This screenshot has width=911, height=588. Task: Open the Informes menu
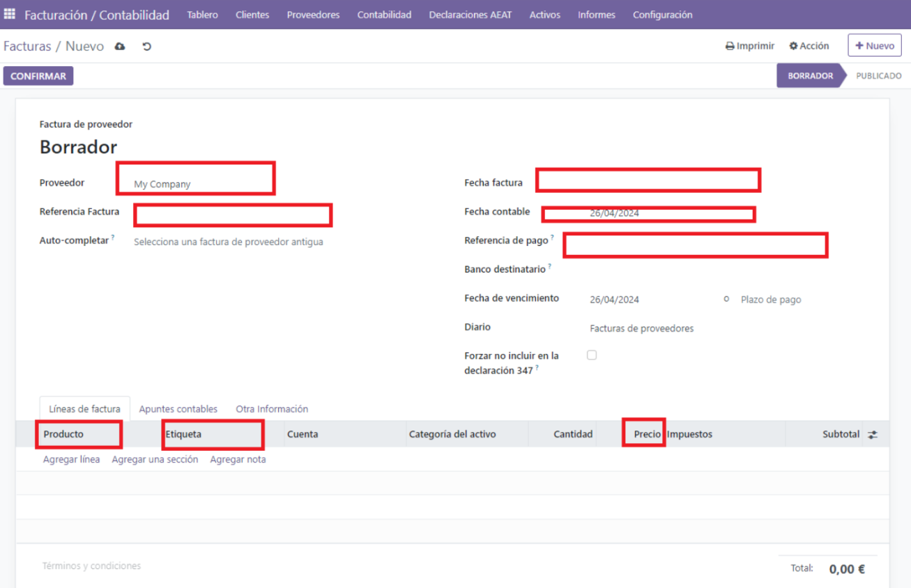click(597, 15)
